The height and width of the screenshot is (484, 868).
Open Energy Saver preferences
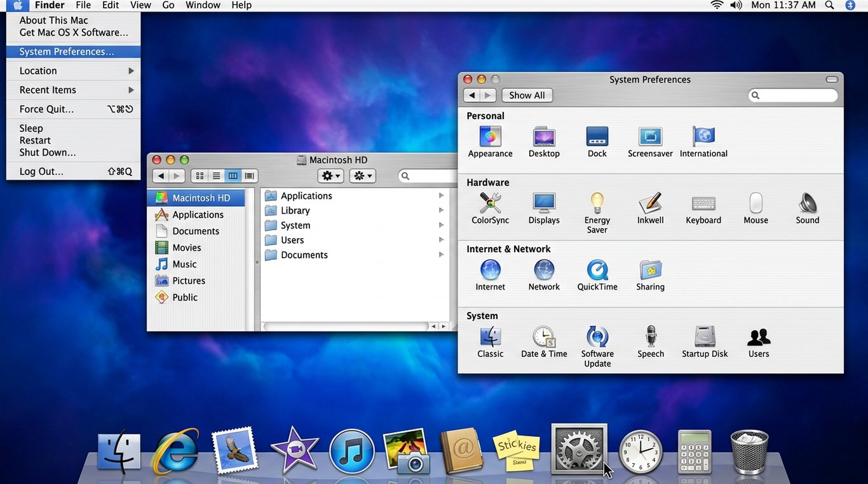(x=597, y=203)
